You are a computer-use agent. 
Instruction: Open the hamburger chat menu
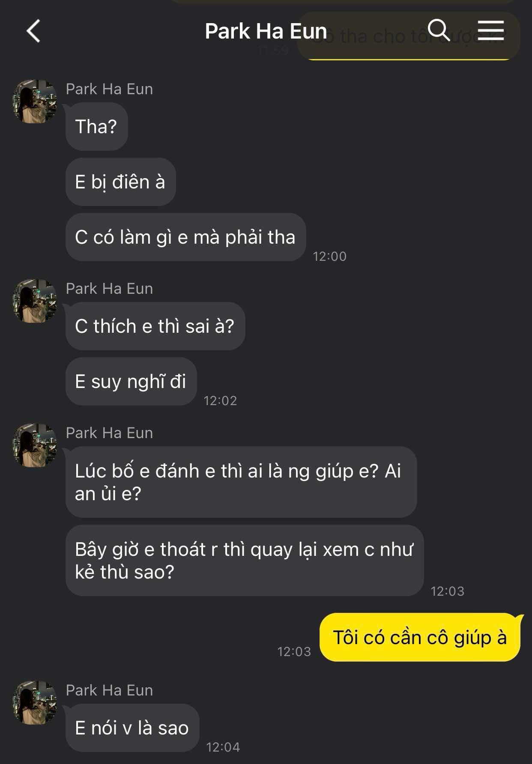tap(490, 30)
